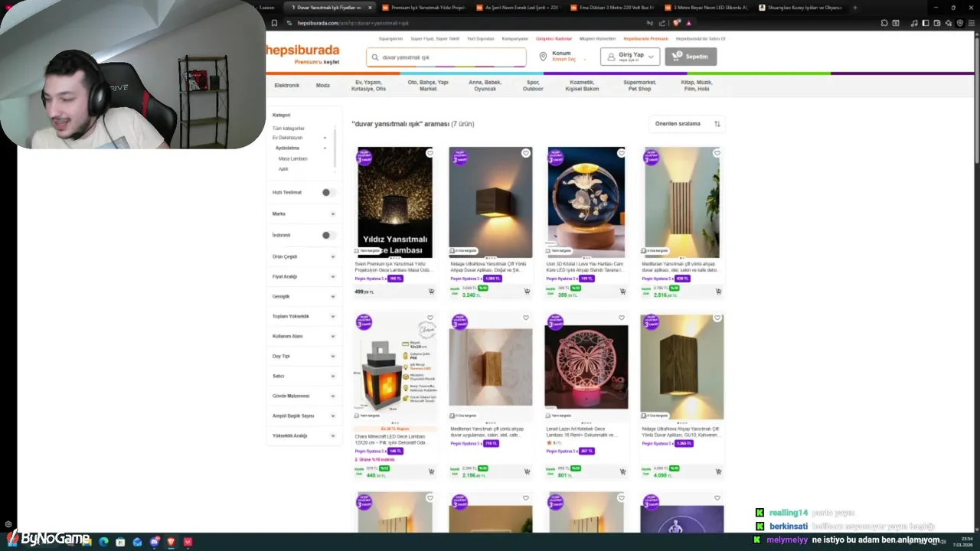980x551 pixels.
Task: Favorite the butterfly night lamp with heart icon
Action: pos(621,318)
